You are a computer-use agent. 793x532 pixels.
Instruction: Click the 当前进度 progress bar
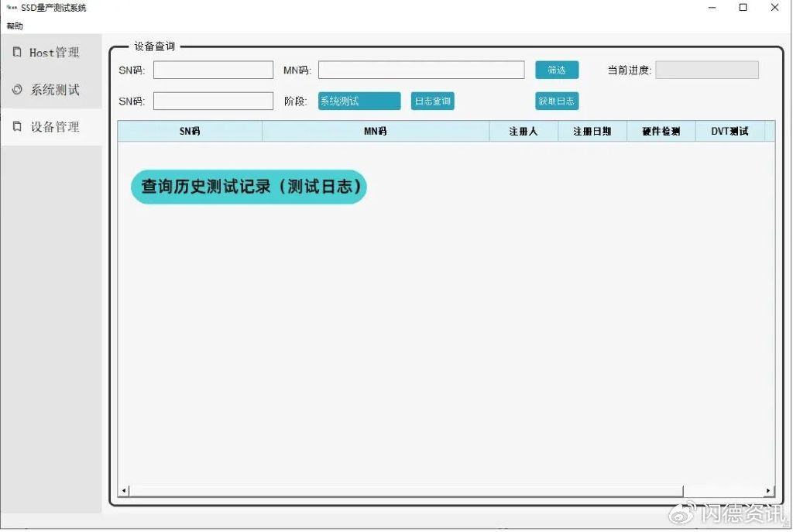[x=706, y=70]
